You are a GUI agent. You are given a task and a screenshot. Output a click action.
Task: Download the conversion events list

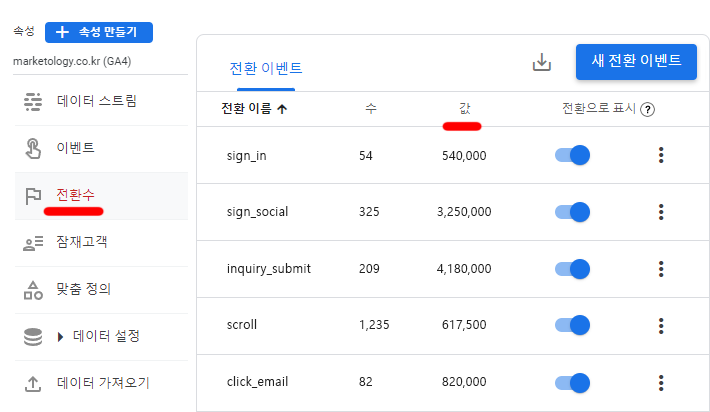542,62
